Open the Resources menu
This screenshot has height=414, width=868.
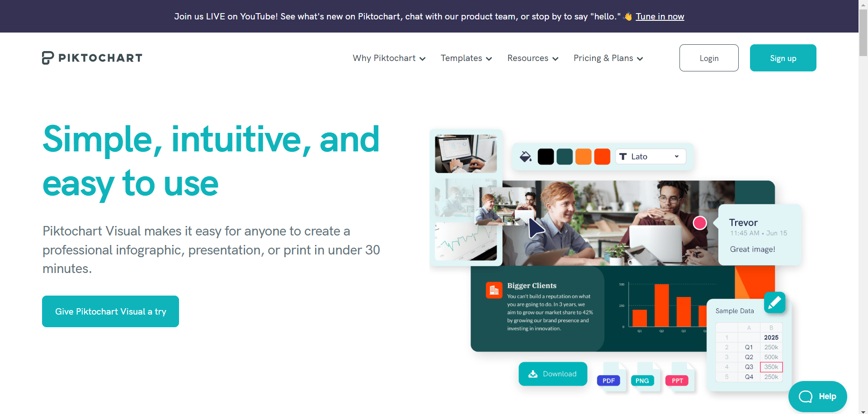coord(533,58)
